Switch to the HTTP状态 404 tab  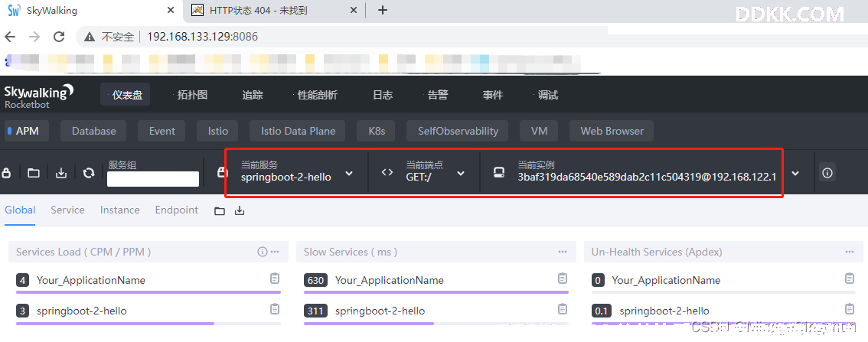point(274,10)
